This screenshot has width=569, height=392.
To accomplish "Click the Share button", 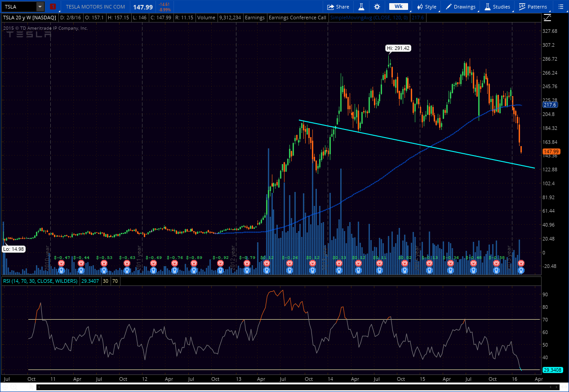I will (338, 7).
